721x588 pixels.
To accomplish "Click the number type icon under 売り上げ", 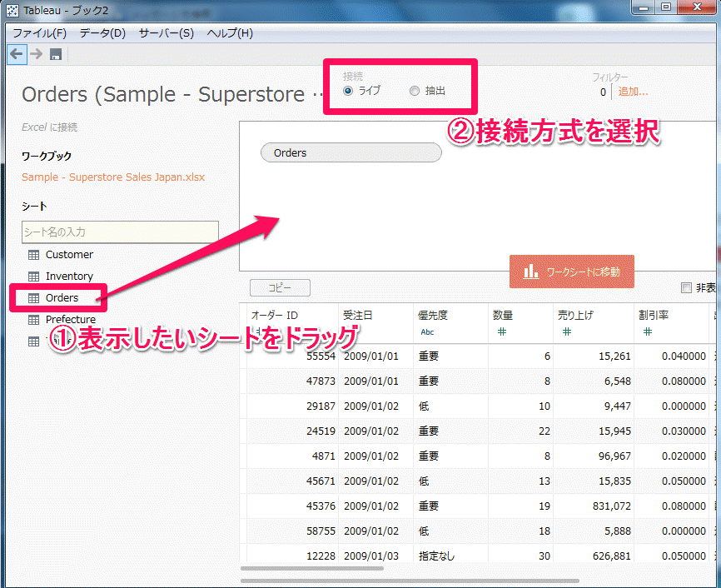I will [567, 331].
